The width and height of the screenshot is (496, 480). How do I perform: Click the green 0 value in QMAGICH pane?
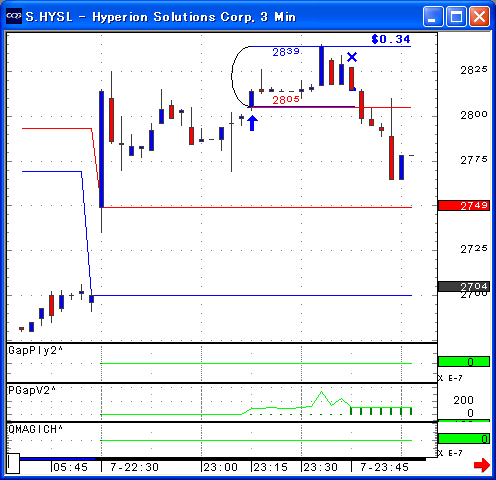[464, 439]
